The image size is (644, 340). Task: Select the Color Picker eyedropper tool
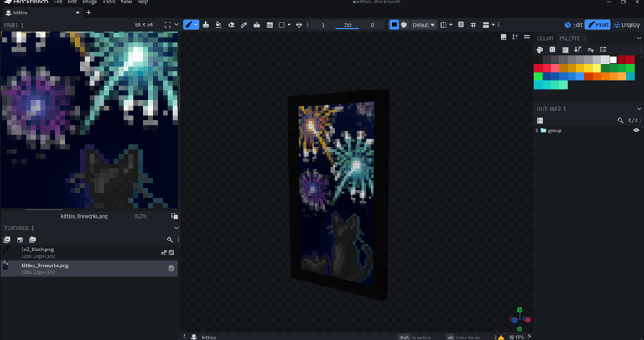click(244, 24)
